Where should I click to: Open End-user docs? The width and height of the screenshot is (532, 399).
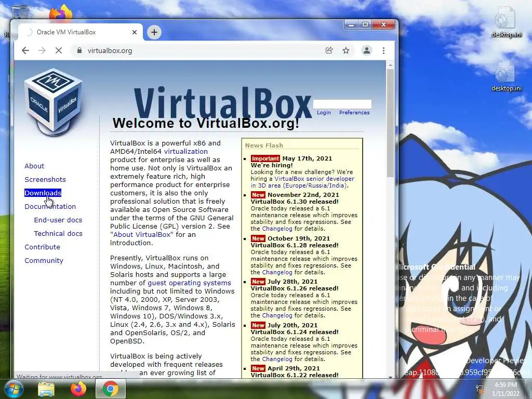click(58, 220)
